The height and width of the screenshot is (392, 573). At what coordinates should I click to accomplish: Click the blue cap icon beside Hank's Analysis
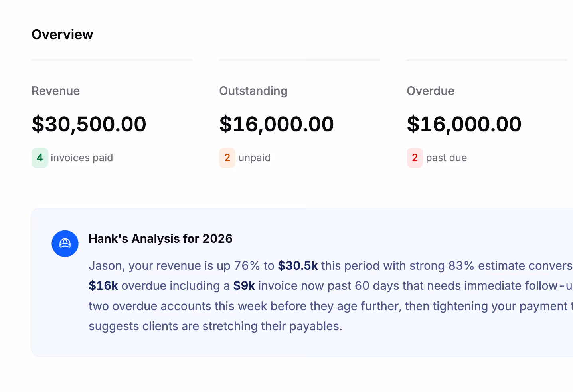(x=65, y=244)
